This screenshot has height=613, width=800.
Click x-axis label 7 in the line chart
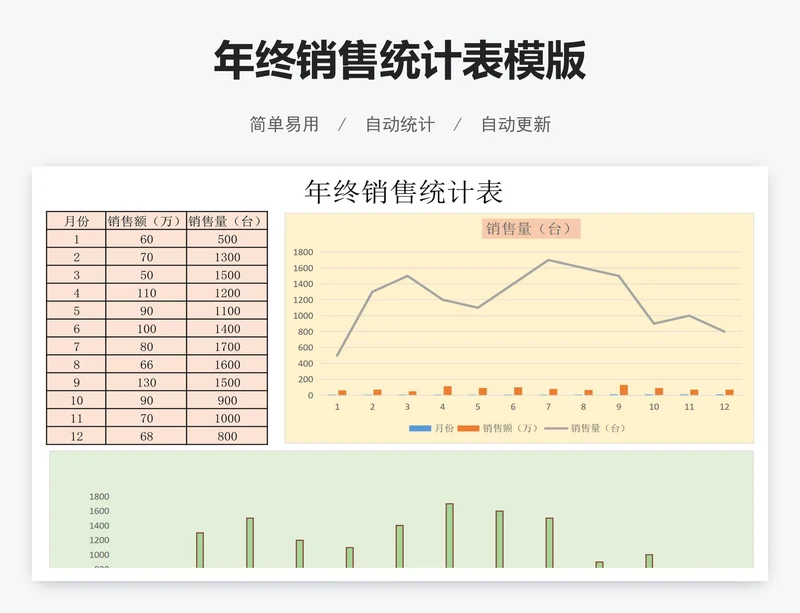(x=548, y=407)
